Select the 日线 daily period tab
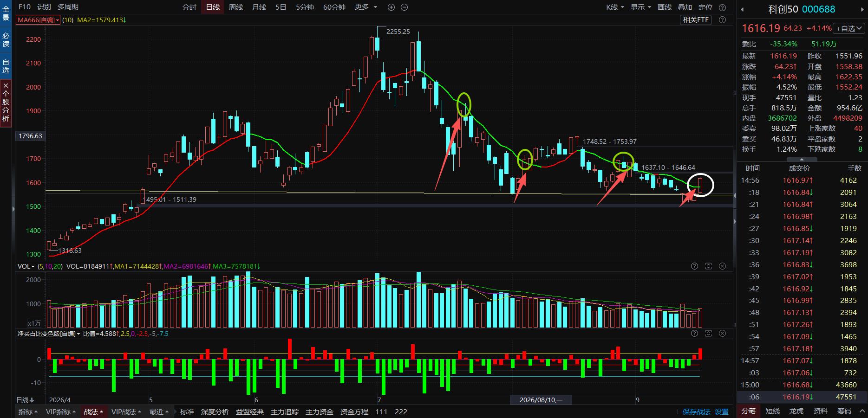Screen dimensions: 868x418 (213, 7)
